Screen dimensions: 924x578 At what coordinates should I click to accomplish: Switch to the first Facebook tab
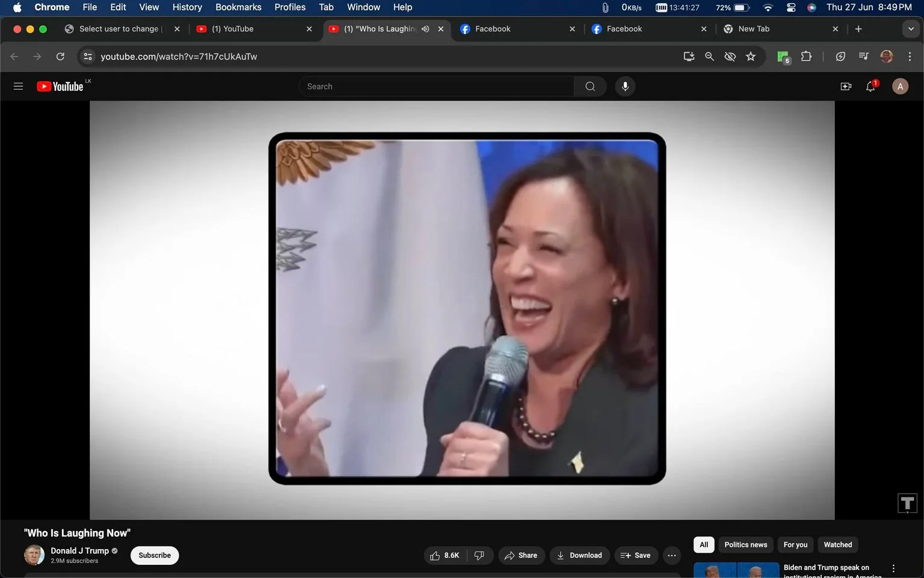click(x=517, y=29)
